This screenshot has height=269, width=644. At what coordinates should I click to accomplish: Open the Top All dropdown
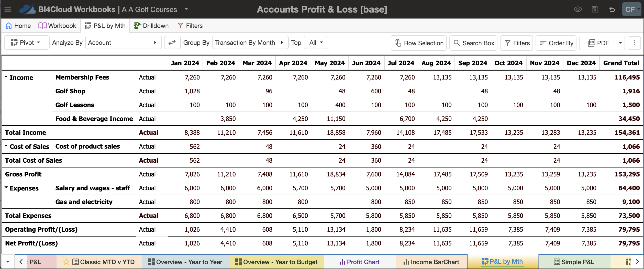click(x=316, y=43)
